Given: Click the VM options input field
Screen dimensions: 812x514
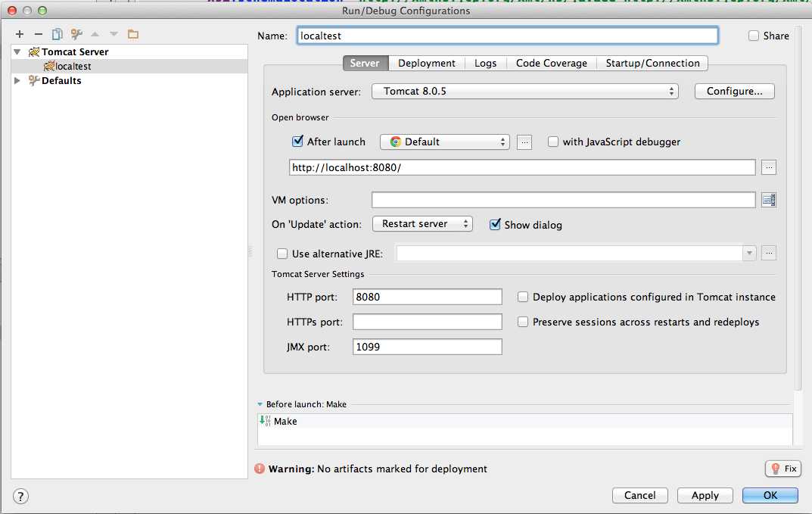Looking at the screenshot, I should (x=564, y=200).
